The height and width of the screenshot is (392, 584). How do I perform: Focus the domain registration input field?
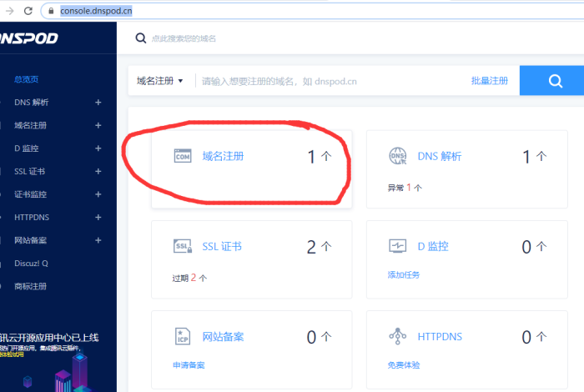279,81
